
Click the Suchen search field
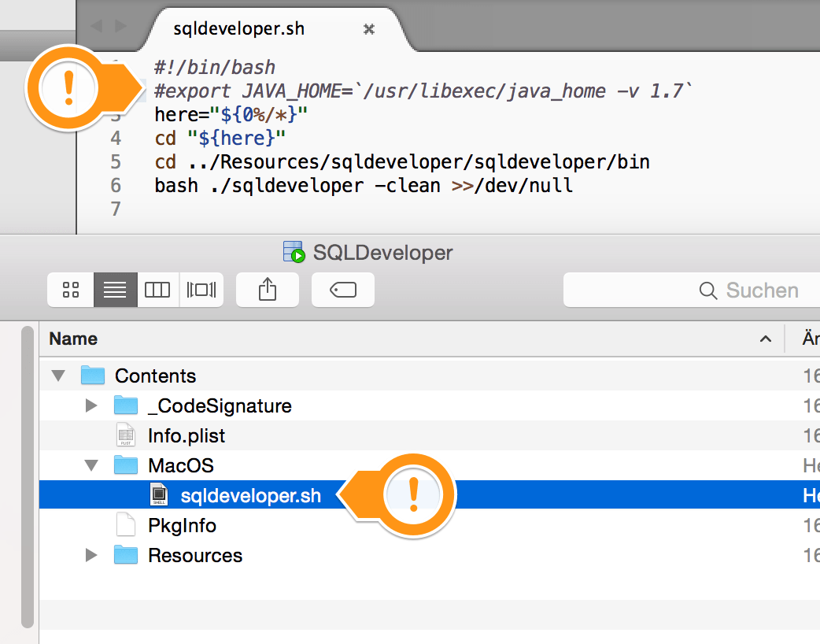(x=692, y=290)
